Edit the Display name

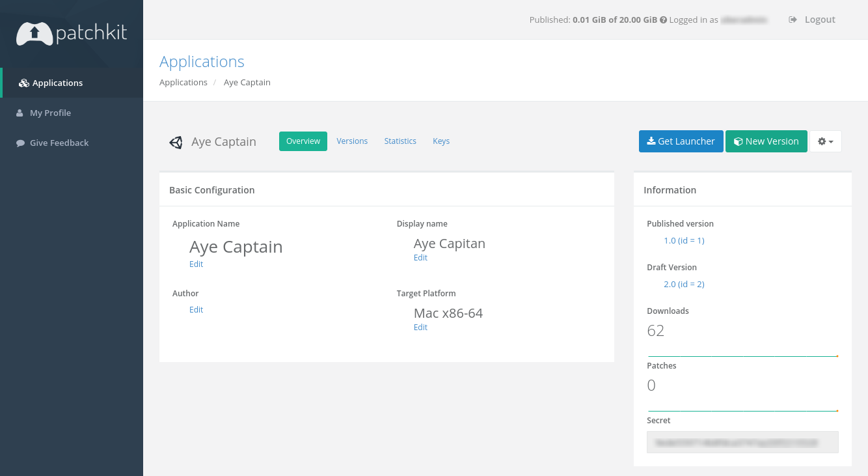[420, 258]
